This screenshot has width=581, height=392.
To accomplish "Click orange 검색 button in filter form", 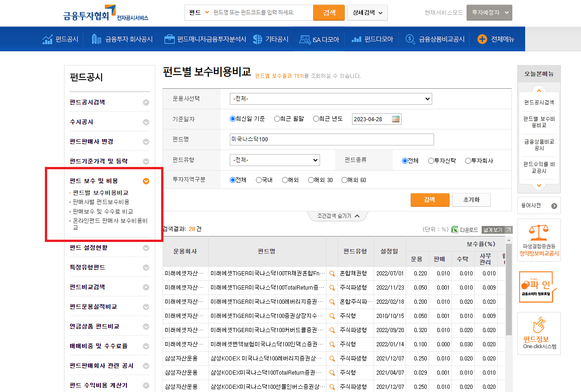I will (429, 200).
